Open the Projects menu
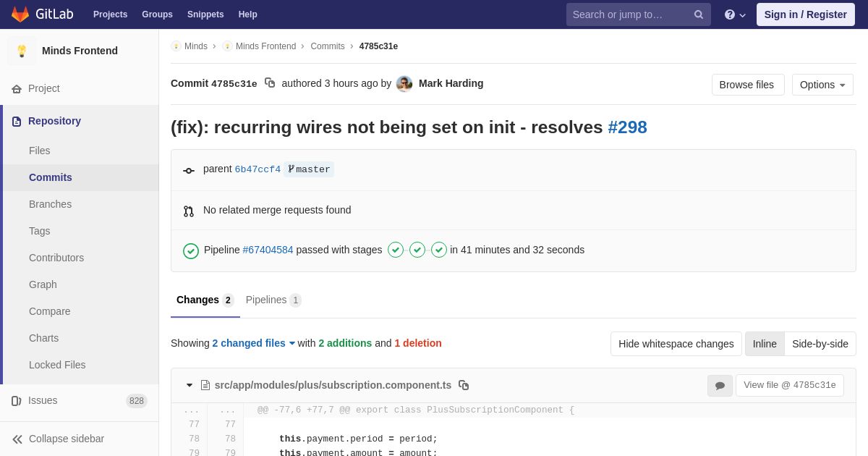This screenshot has width=868, height=456. tap(110, 14)
